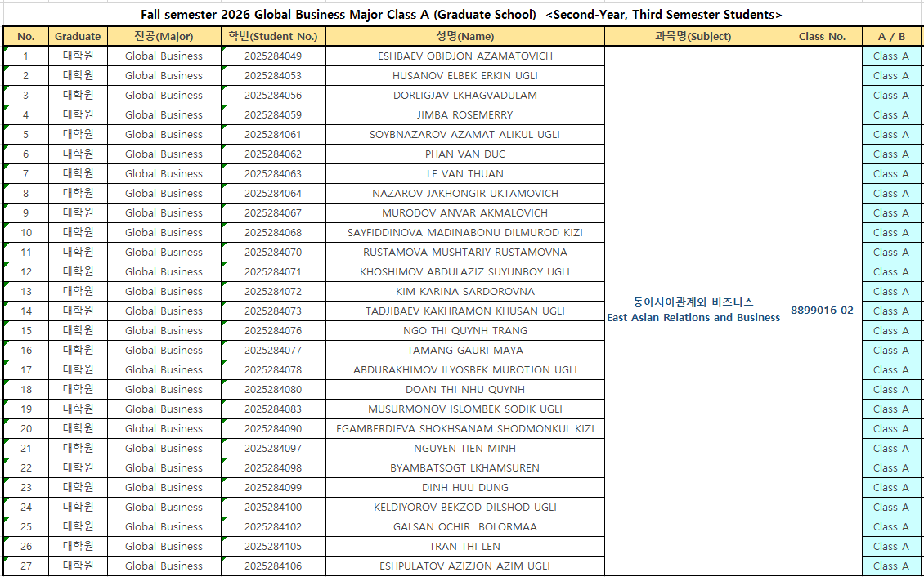924x577 pixels.
Task: Click student number 2025284061
Action: click(273, 135)
